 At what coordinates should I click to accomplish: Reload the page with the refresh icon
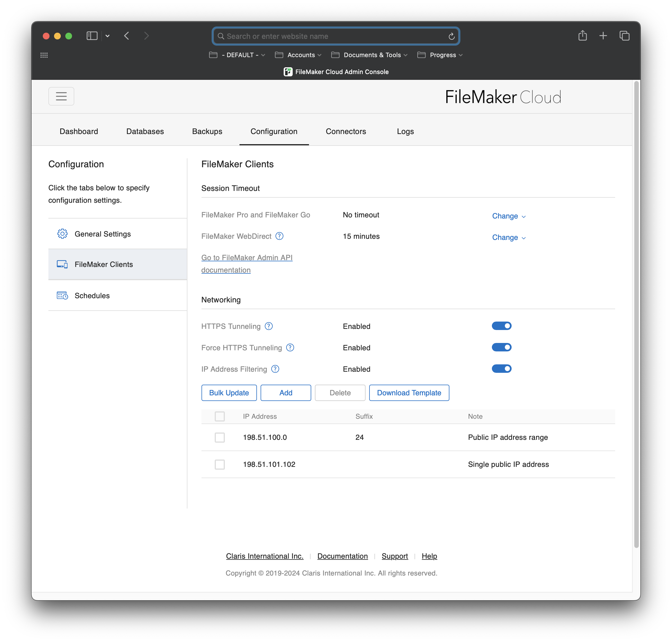(451, 36)
